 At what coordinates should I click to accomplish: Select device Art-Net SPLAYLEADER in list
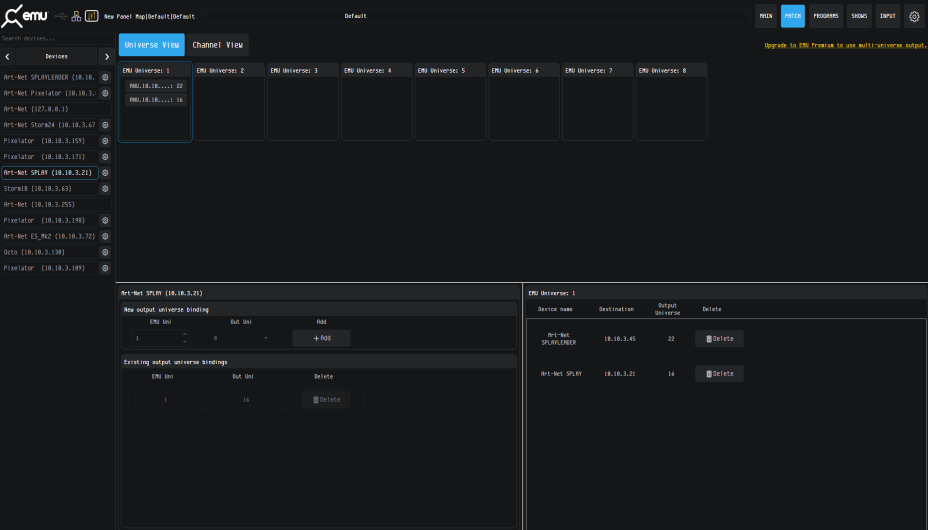(50, 77)
